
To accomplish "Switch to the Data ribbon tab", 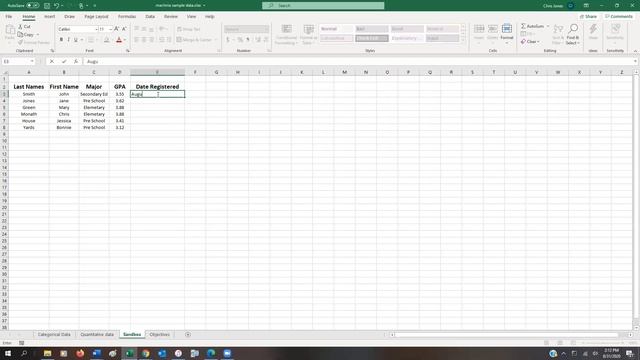I will point(150,16).
